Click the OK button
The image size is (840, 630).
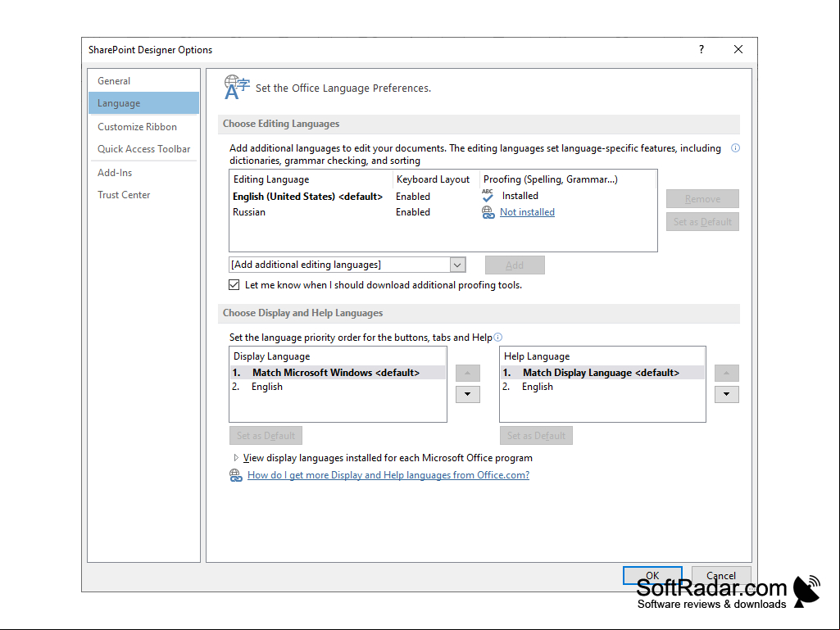pos(652,575)
